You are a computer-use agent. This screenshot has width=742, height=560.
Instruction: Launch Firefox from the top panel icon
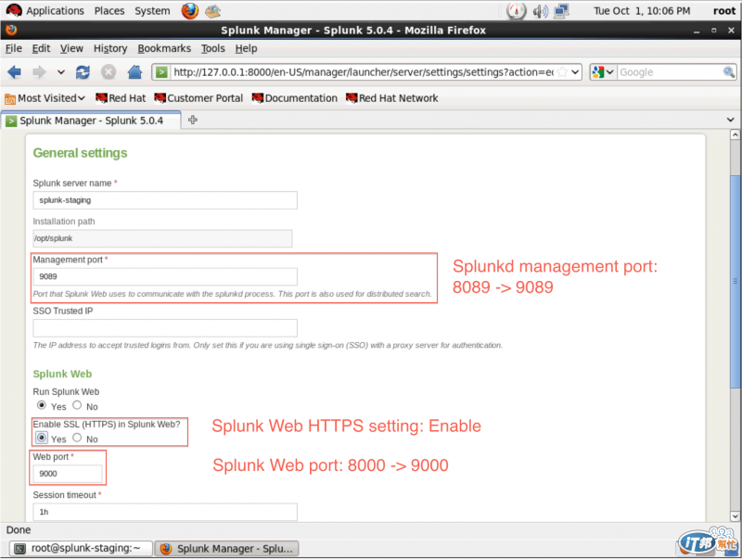pyautogui.click(x=190, y=11)
